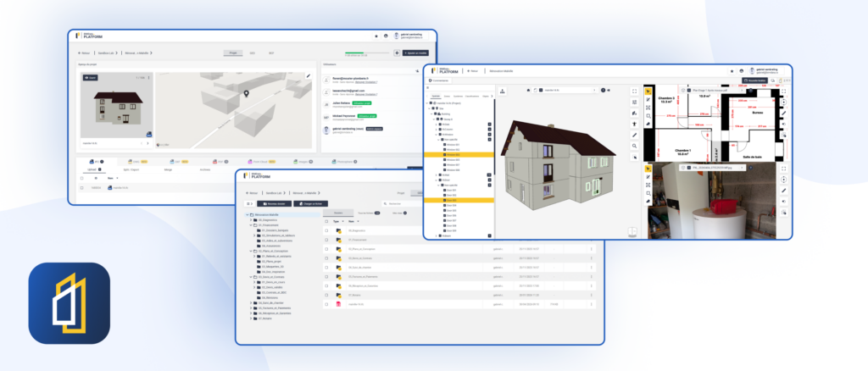The image size is (868, 371).
Task: Click the add-user icon in Utilisateurs panel
Action: point(417,71)
